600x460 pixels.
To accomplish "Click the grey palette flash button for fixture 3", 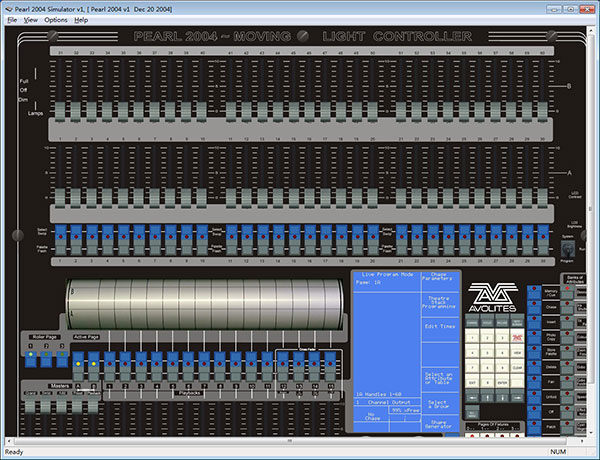I will [92, 248].
